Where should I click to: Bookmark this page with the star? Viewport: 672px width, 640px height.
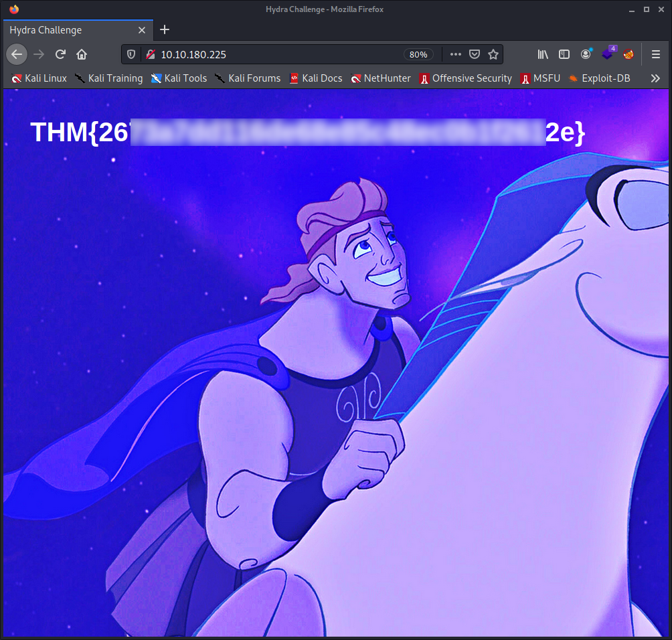pos(493,54)
